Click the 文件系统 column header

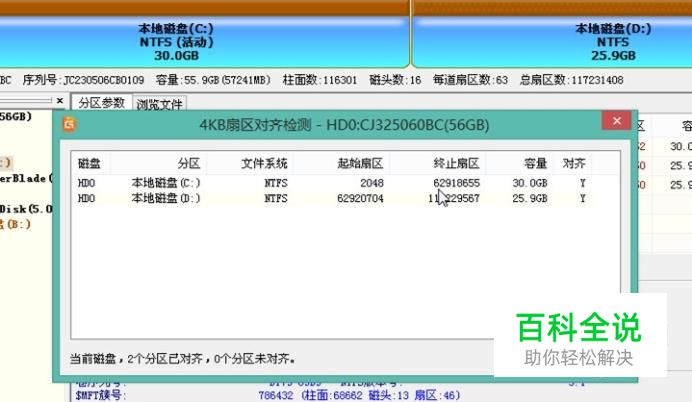coord(250,164)
